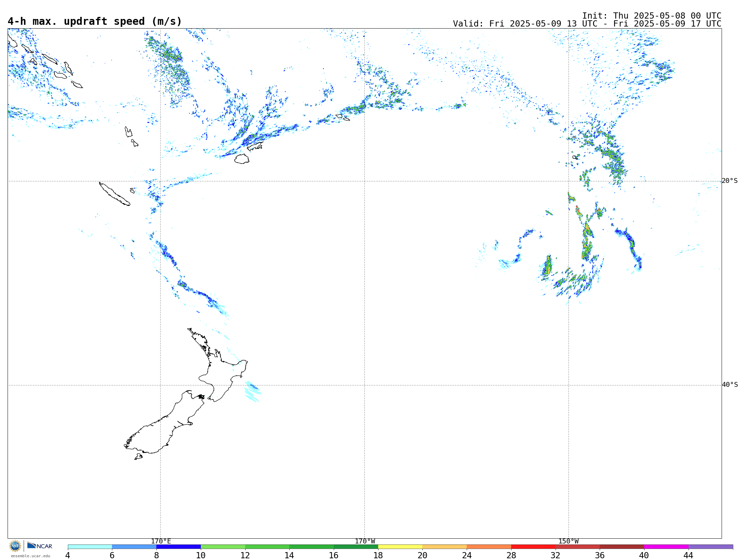Screen dimensions: 744x560
Task: Click the '170°W' longitude label
Action: point(365,541)
